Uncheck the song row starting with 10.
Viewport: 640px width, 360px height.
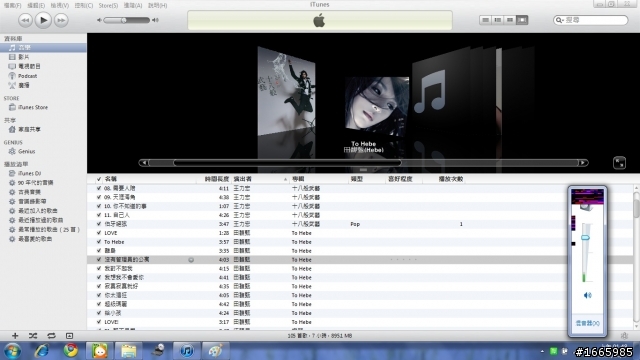tap(99, 206)
